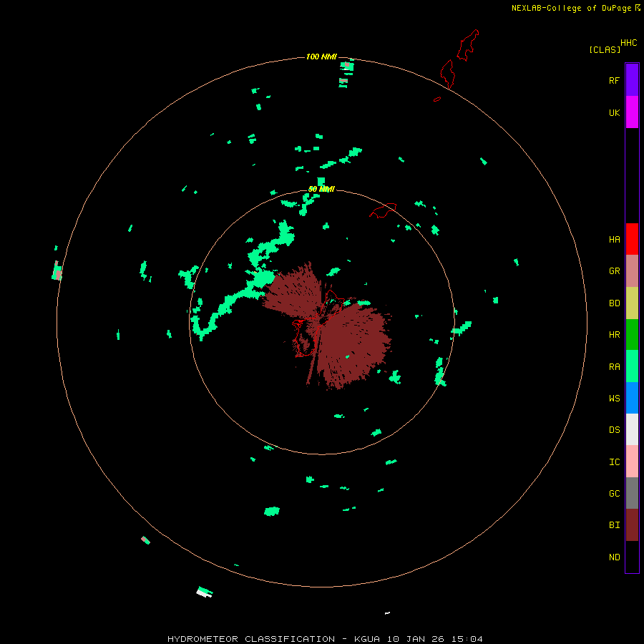Click the BI legend label
The height and width of the screenshot is (644, 644).
click(x=614, y=525)
